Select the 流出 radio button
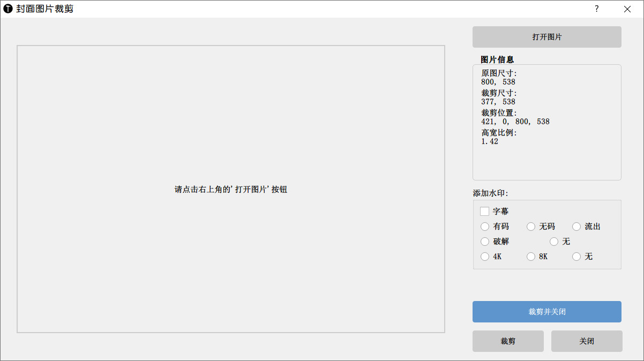Image resolution: width=644 pixels, height=361 pixels. click(x=576, y=227)
